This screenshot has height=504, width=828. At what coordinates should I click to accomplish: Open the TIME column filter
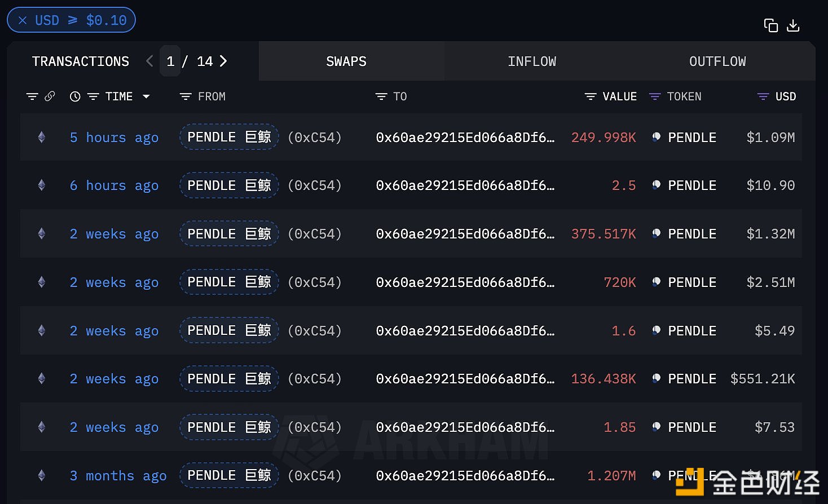pyautogui.click(x=93, y=96)
